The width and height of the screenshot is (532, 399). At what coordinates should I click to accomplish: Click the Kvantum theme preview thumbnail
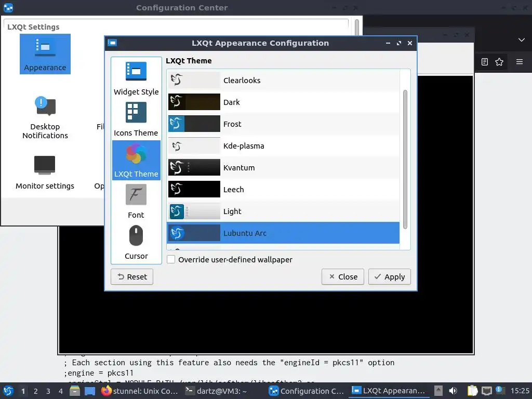click(194, 167)
